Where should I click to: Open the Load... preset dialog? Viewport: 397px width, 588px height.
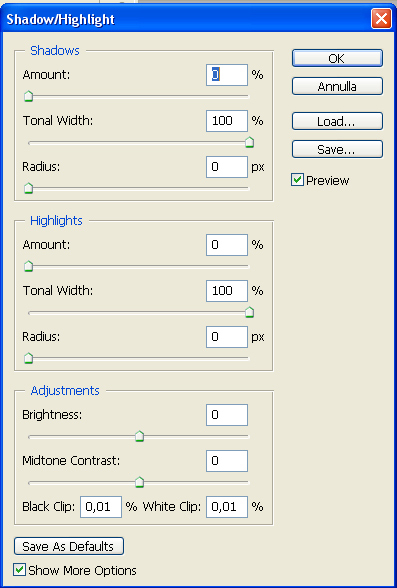pyautogui.click(x=337, y=121)
